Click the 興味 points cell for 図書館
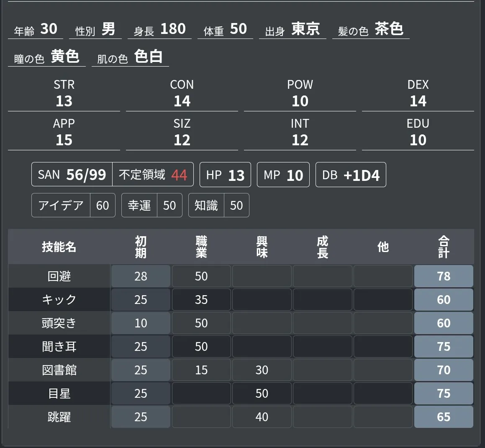This screenshot has height=448, width=485. (x=262, y=370)
